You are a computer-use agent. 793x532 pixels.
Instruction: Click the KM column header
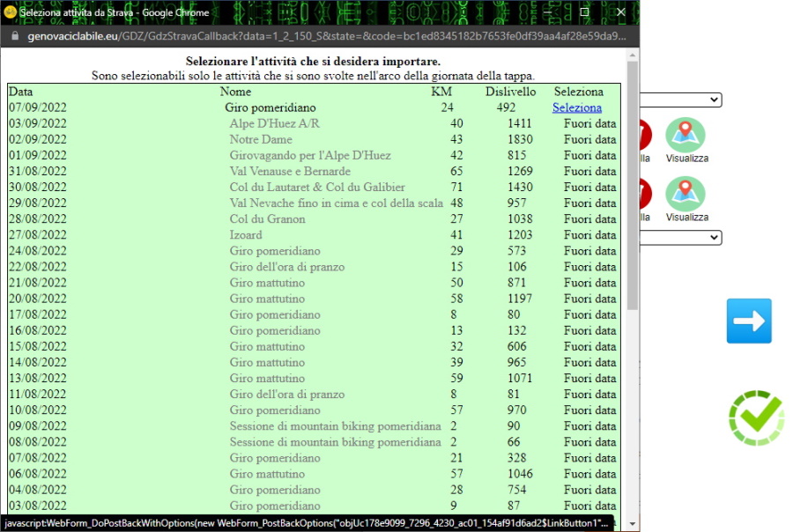441,92
